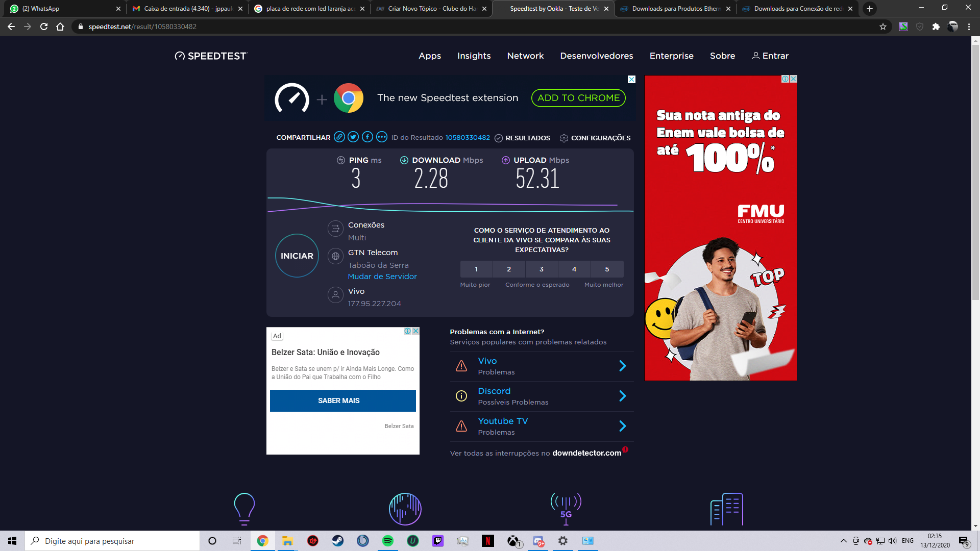Click the copy link share icon

339,137
